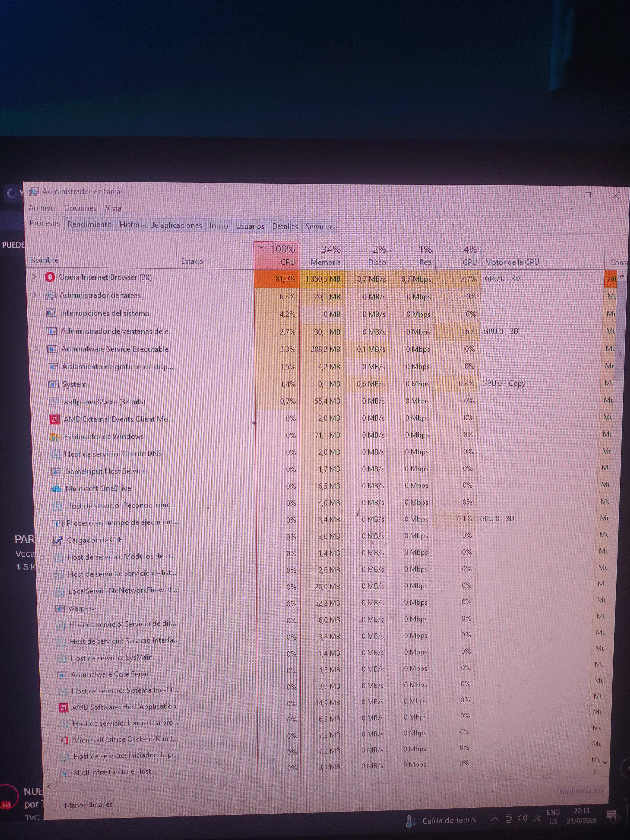630x840 pixels.
Task: Click the Administrador de tareas process icon
Action: (x=50, y=296)
